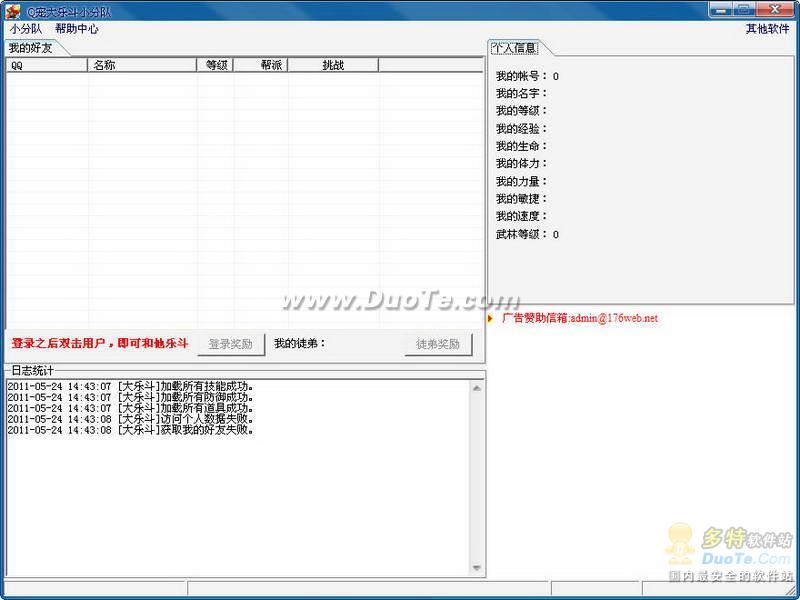Switch to the 我的好友 tab
The height and width of the screenshot is (600, 800).
coord(31,48)
